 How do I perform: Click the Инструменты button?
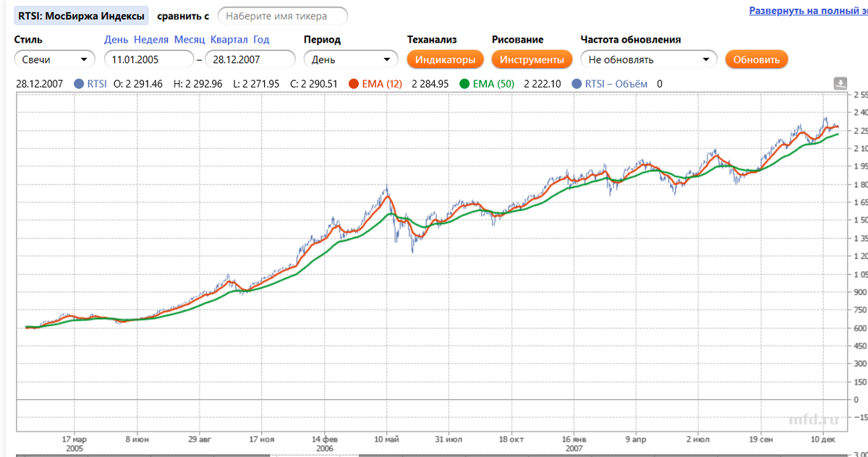point(532,59)
